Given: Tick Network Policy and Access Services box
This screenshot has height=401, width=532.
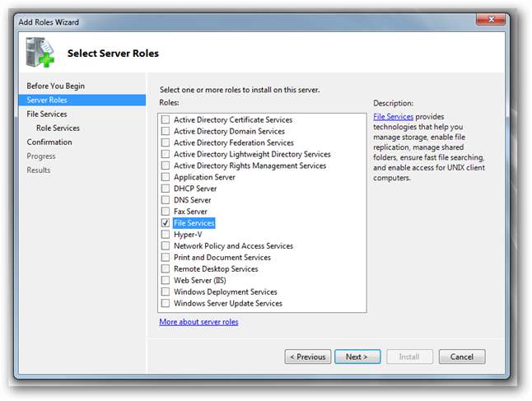Looking at the screenshot, I should click(166, 245).
